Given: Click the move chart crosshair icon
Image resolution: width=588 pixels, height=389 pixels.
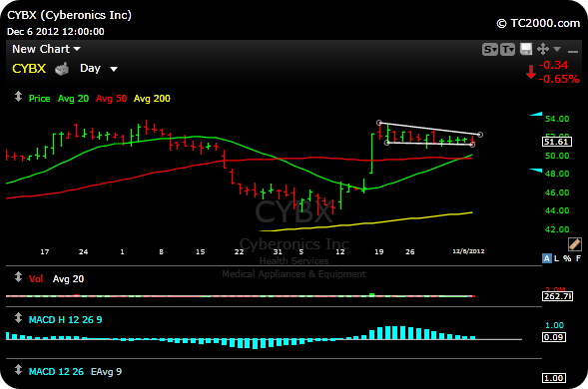Looking at the screenshot, I should coord(543,49).
